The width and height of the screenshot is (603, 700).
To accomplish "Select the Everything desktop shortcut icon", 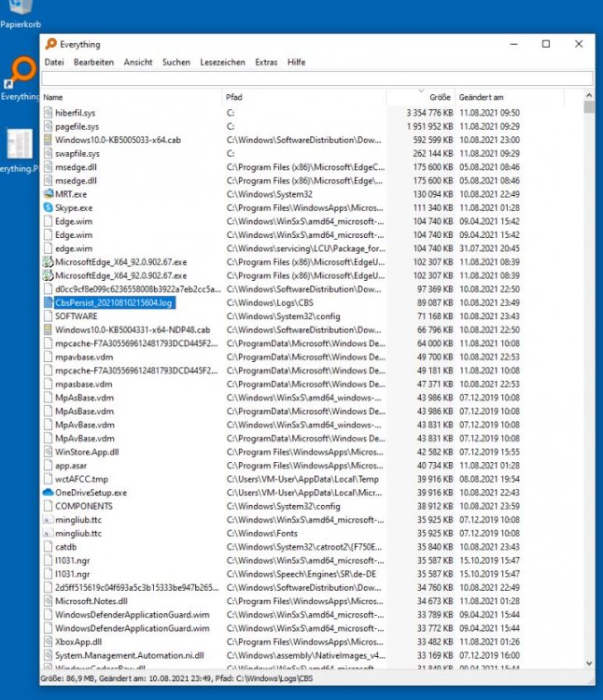I will [x=21, y=79].
